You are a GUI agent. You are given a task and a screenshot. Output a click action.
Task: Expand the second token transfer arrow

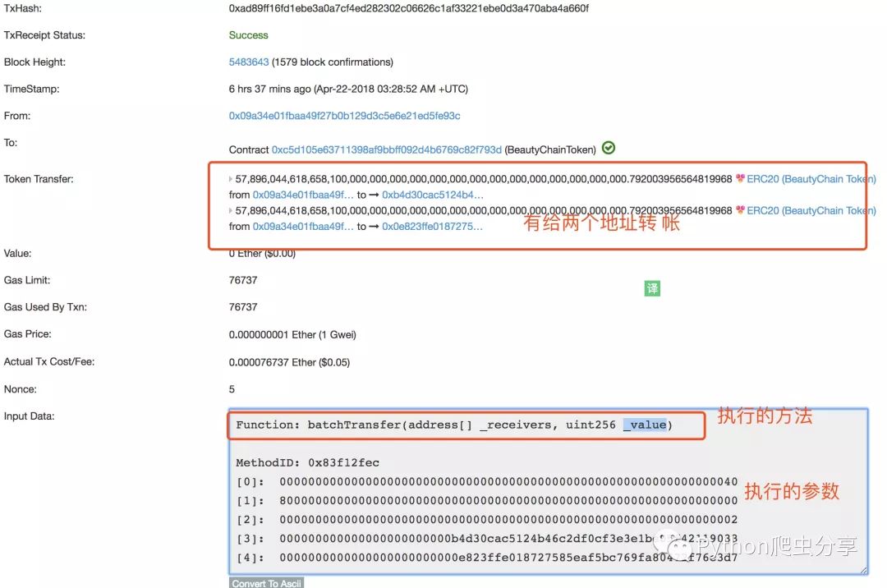click(230, 211)
